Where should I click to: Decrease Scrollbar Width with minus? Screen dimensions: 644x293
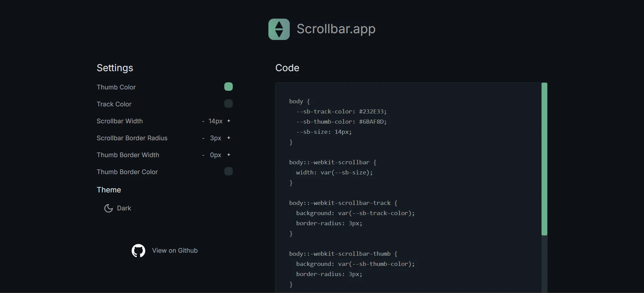pyautogui.click(x=203, y=121)
